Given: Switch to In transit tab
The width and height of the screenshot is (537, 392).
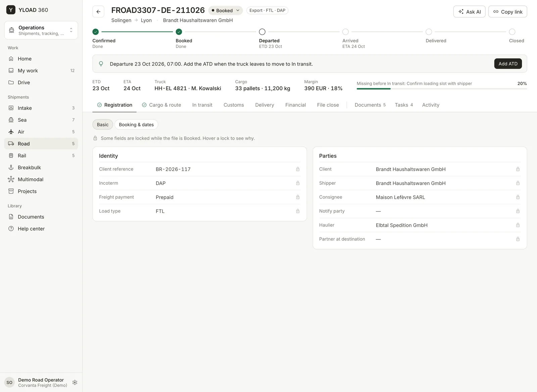Looking at the screenshot, I should coord(202,105).
